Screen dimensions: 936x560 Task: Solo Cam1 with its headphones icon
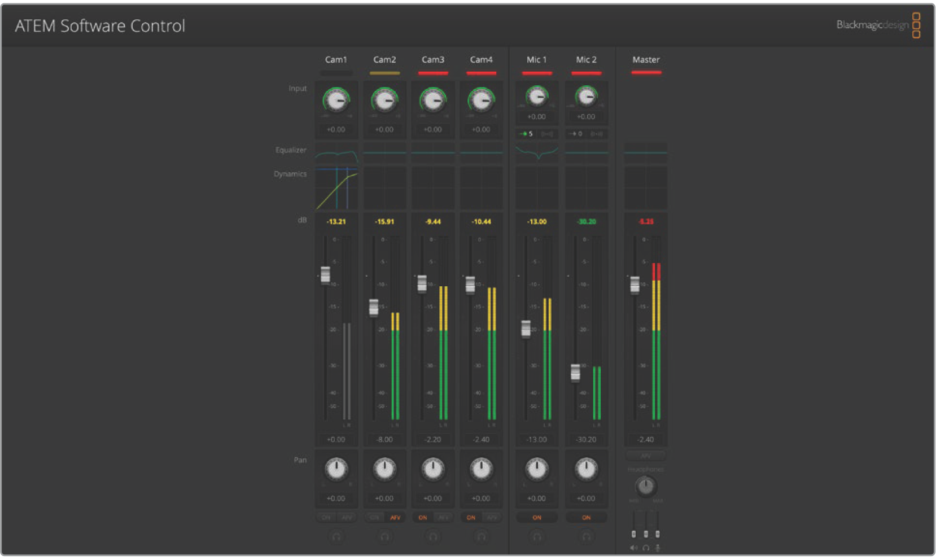[336, 537]
